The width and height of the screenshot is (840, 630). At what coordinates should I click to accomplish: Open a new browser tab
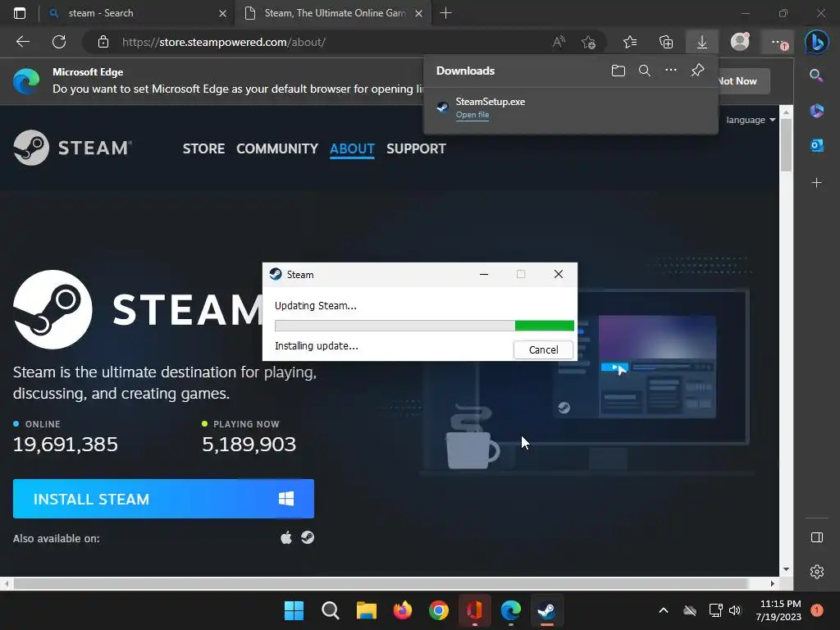tap(445, 13)
